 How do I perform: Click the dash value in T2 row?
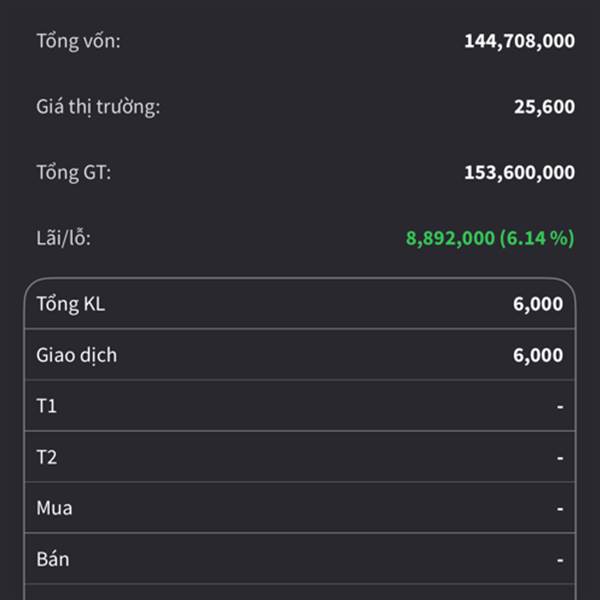click(560, 458)
